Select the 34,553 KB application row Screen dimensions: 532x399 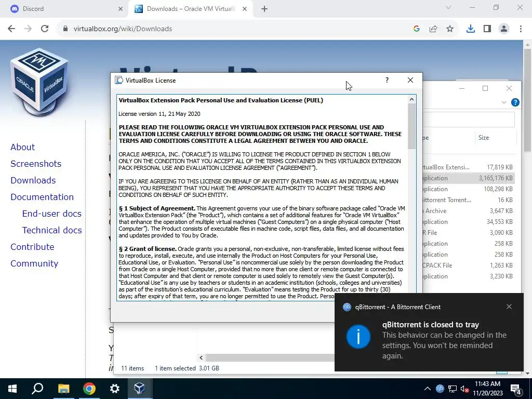click(469, 221)
